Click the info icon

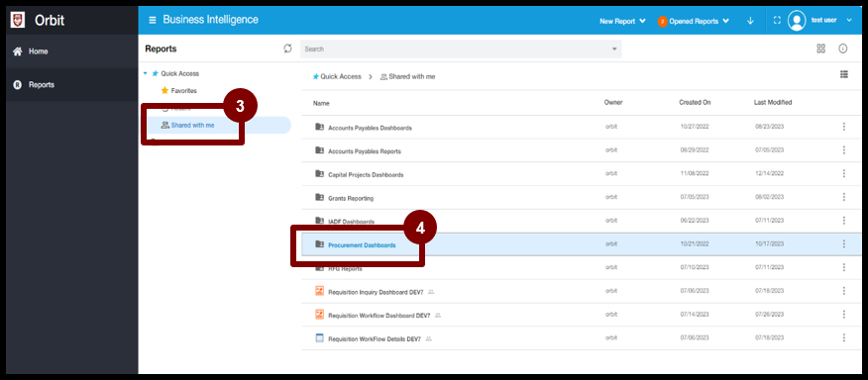click(843, 48)
